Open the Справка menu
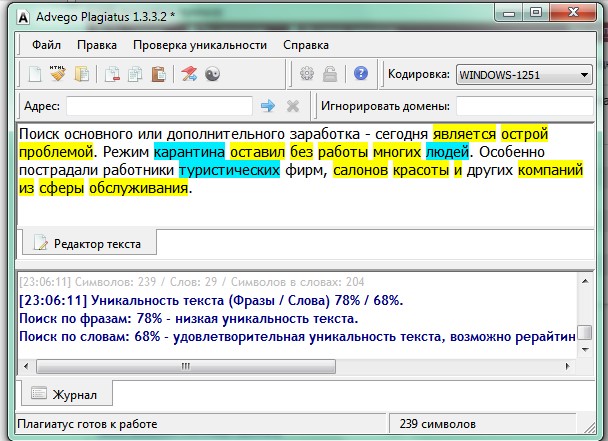 click(x=306, y=45)
